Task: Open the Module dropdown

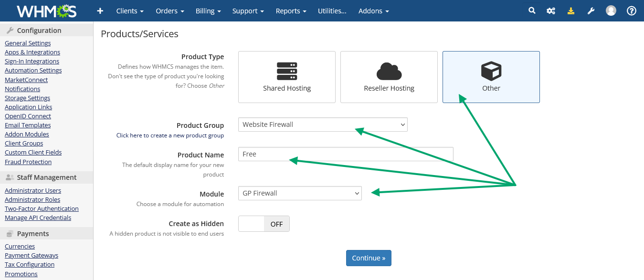Action: 300,193
